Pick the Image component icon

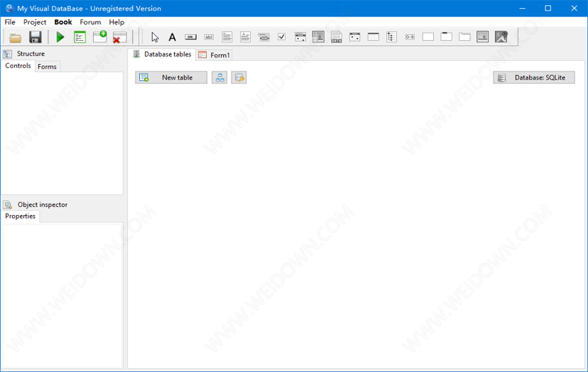tap(482, 36)
